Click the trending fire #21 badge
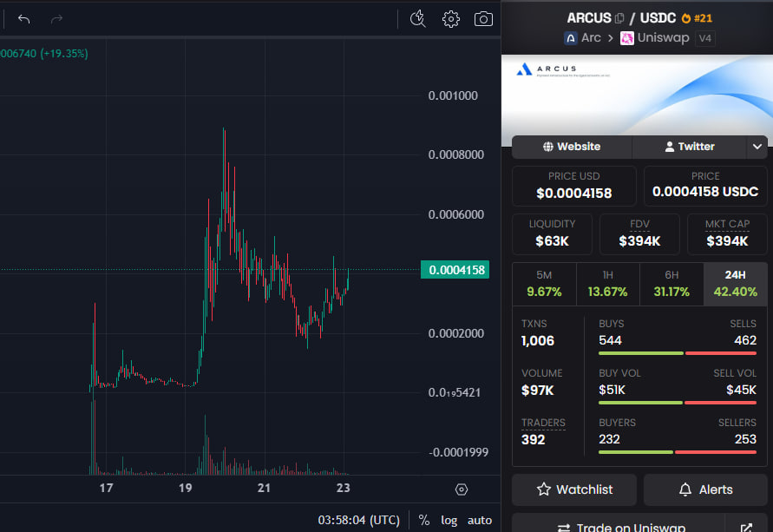The image size is (773, 532). pyautogui.click(x=697, y=18)
